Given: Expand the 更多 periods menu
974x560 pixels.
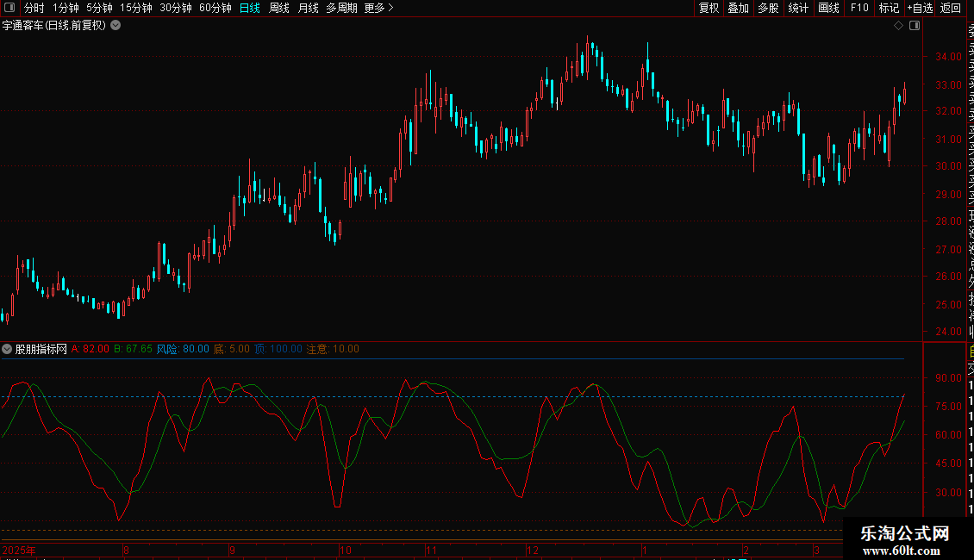Looking at the screenshot, I should pos(378,8).
